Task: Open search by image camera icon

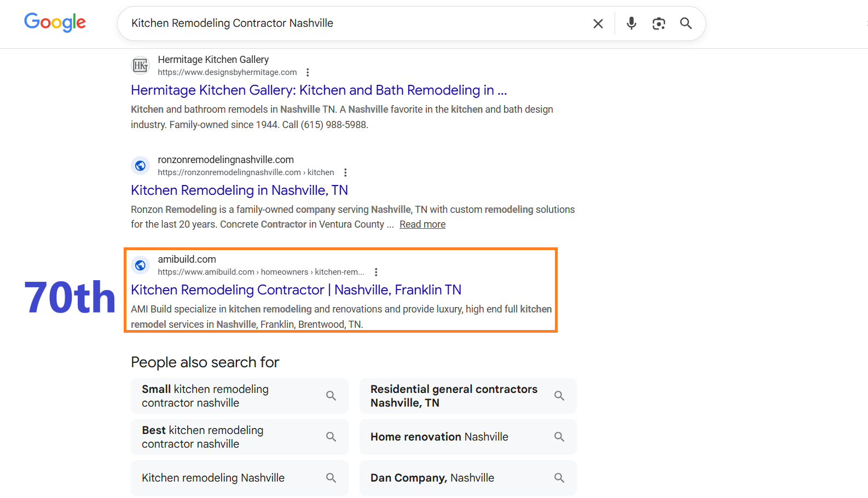Action: (x=659, y=24)
